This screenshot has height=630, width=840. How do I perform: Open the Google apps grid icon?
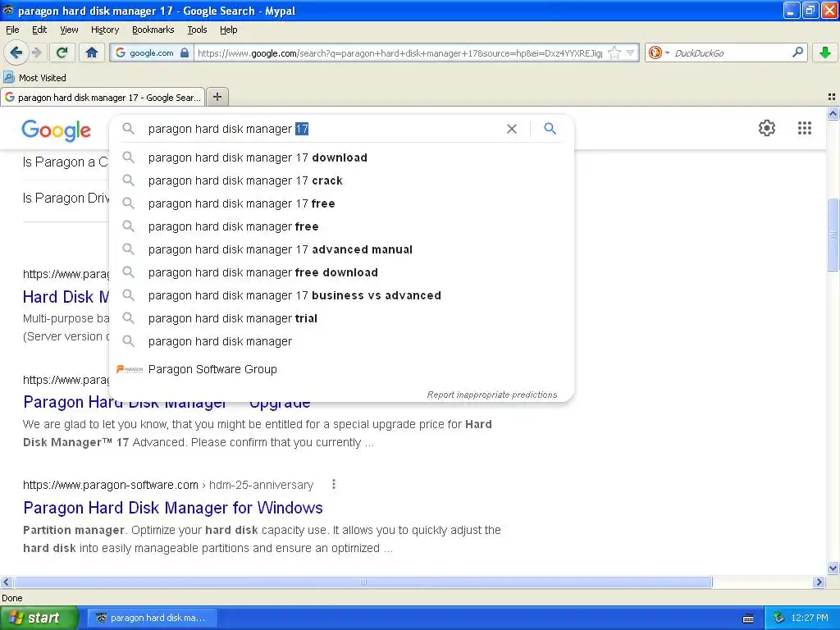pos(804,128)
